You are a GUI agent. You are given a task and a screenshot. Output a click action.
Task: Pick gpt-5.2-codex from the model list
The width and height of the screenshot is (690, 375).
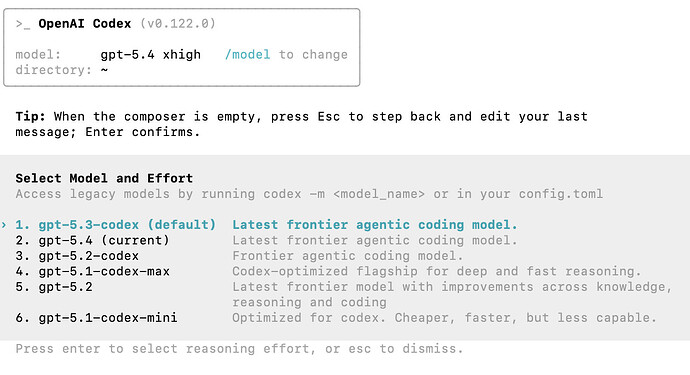tap(77, 256)
